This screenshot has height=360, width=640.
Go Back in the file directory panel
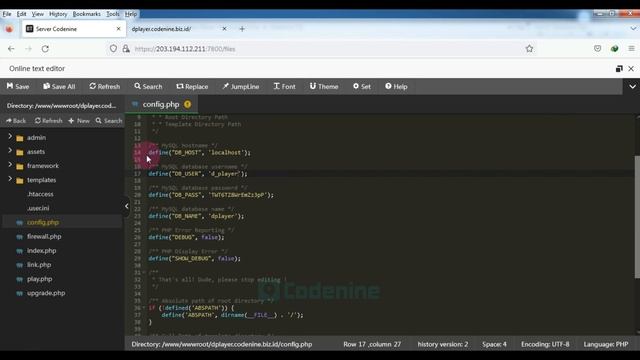(x=16, y=121)
